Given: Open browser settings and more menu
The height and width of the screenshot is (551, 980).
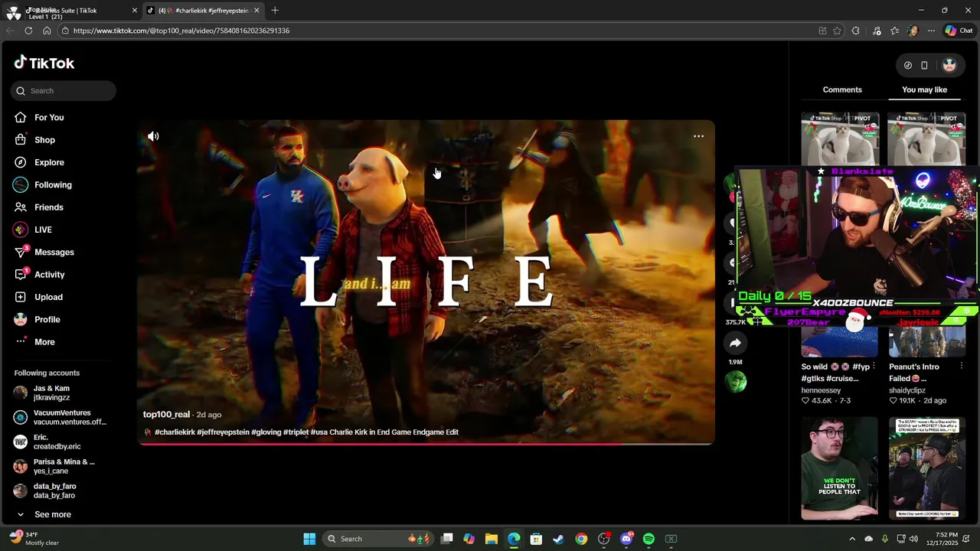Looking at the screenshot, I should [931, 31].
